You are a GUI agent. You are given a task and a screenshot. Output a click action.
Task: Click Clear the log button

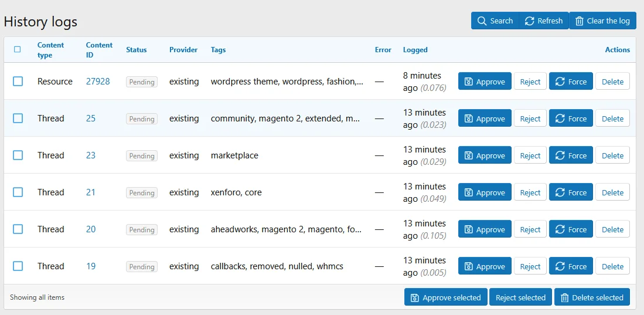click(x=602, y=21)
